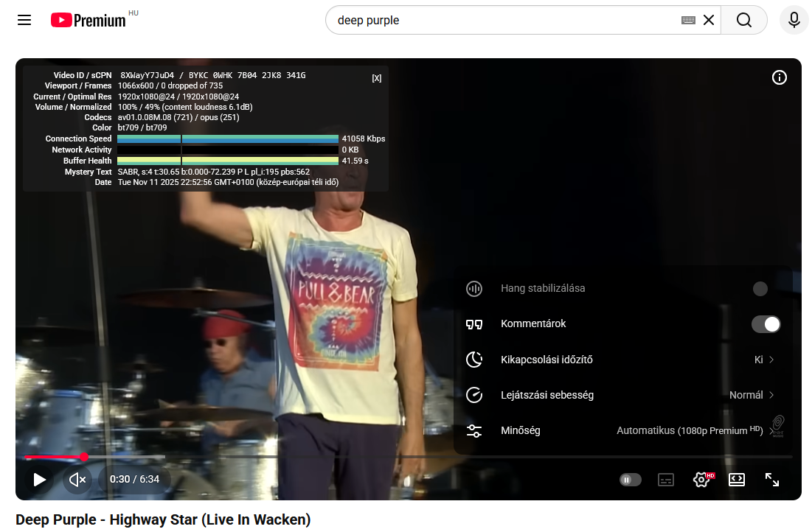Click the Mystery Text 'SABR' line
The width and height of the screenshot is (812, 532).
[x=213, y=172]
